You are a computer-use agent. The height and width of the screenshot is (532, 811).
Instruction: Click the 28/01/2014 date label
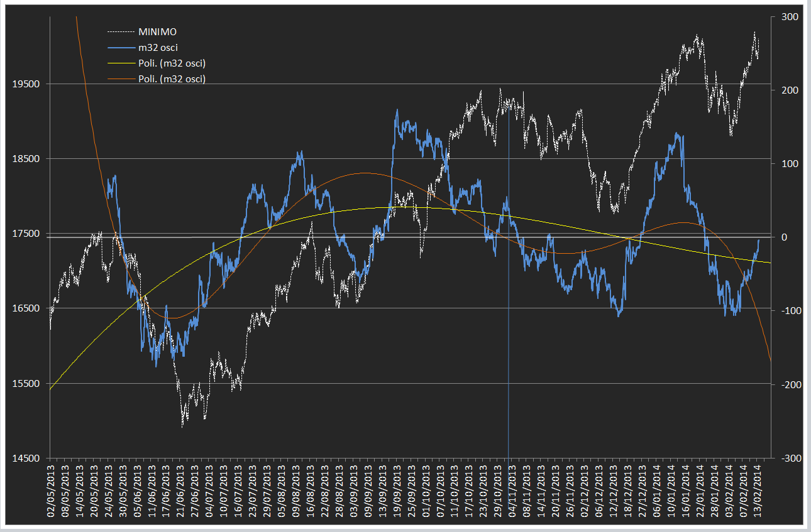(x=714, y=491)
